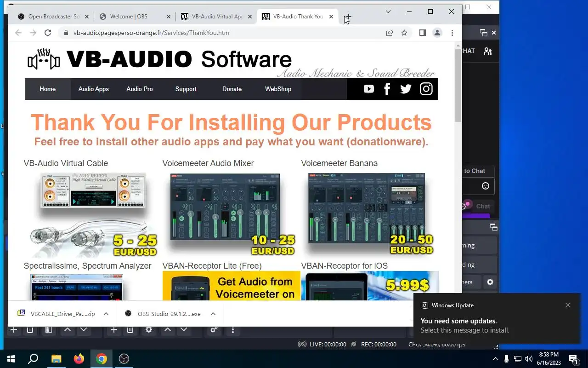Open the VB-Audio YouTube channel icon
The width and height of the screenshot is (588, 368).
(x=368, y=89)
